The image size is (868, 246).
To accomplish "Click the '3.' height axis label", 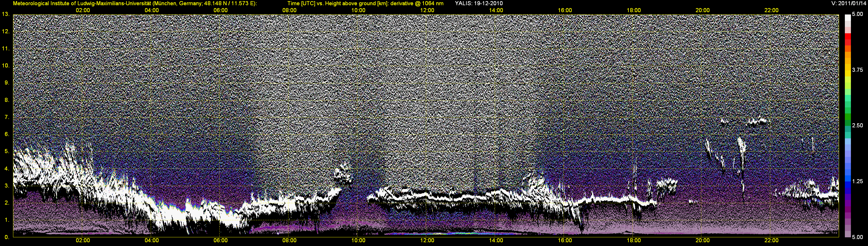I will (7, 185).
